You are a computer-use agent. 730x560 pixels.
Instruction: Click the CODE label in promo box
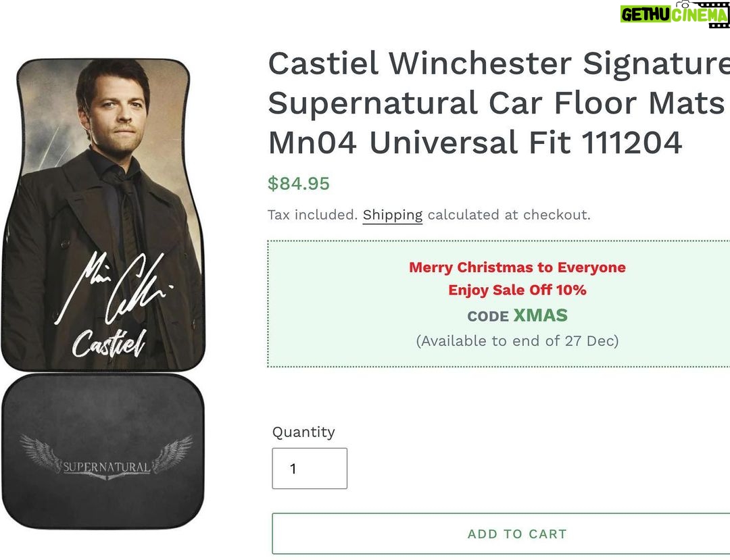tap(488, 317)
